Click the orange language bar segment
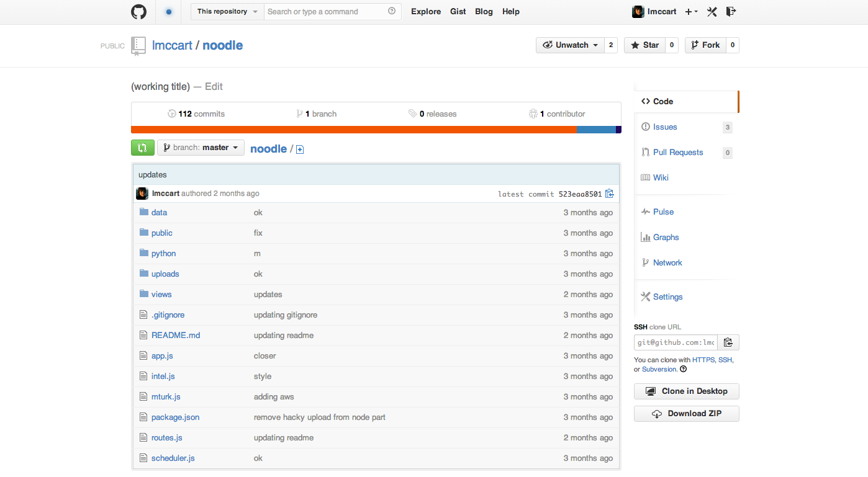Screen dimensions: 868x477 point(354,130)
